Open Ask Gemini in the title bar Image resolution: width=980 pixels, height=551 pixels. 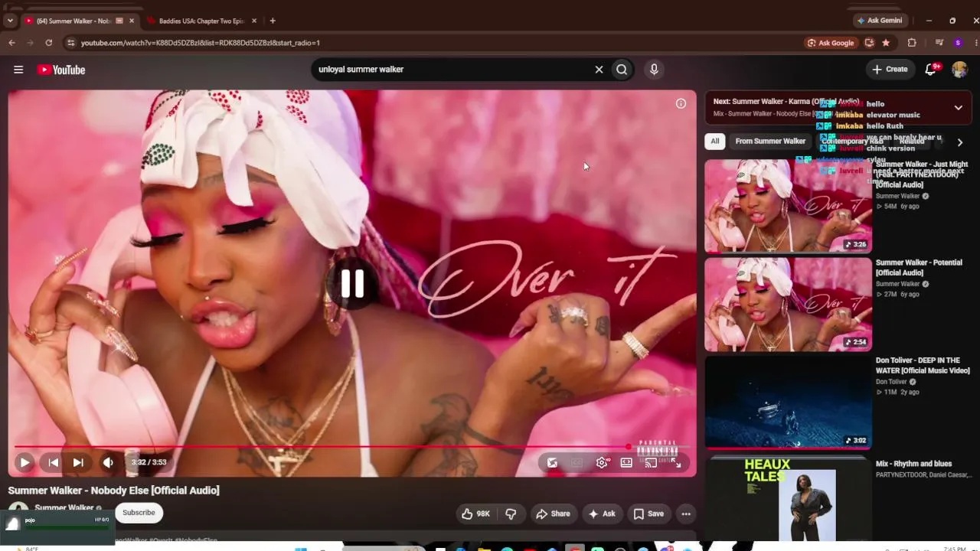click(880, 21)
